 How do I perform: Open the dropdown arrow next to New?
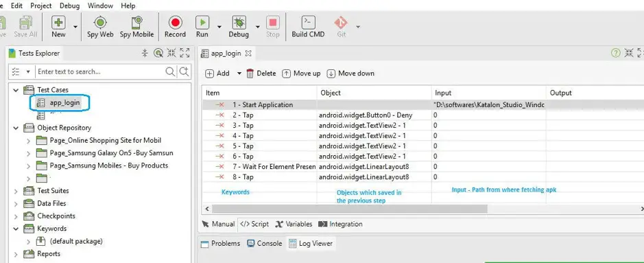click(75, 27)
